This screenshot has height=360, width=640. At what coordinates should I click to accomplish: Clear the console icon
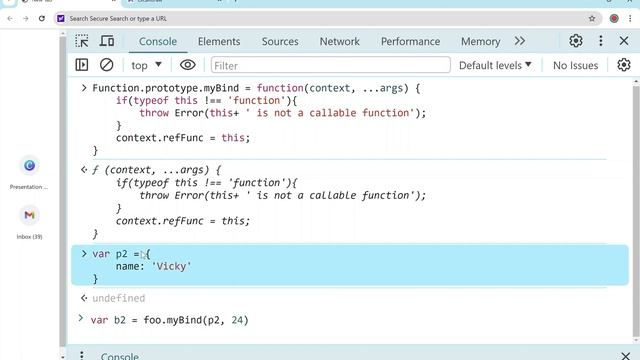[x=107, y=65]
